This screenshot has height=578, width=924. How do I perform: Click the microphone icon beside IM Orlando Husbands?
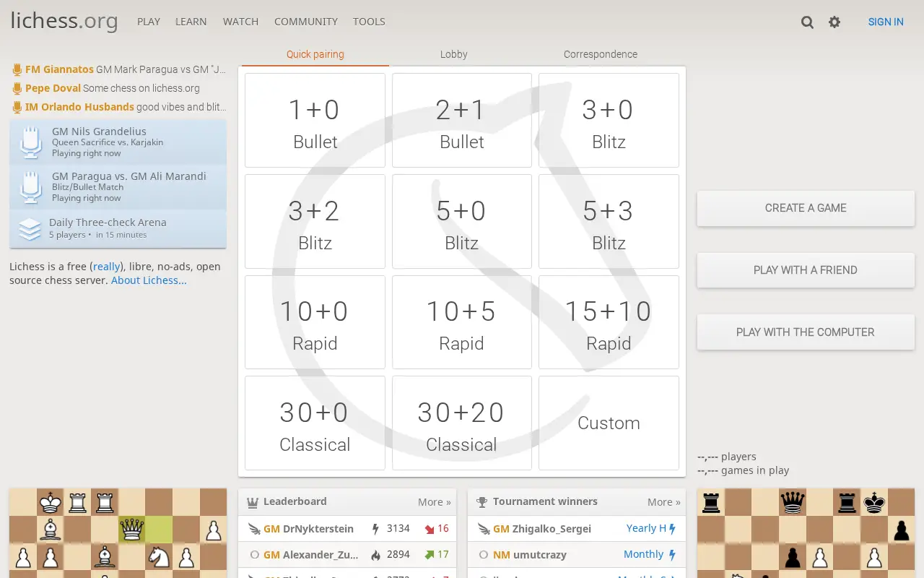(17, 108)
